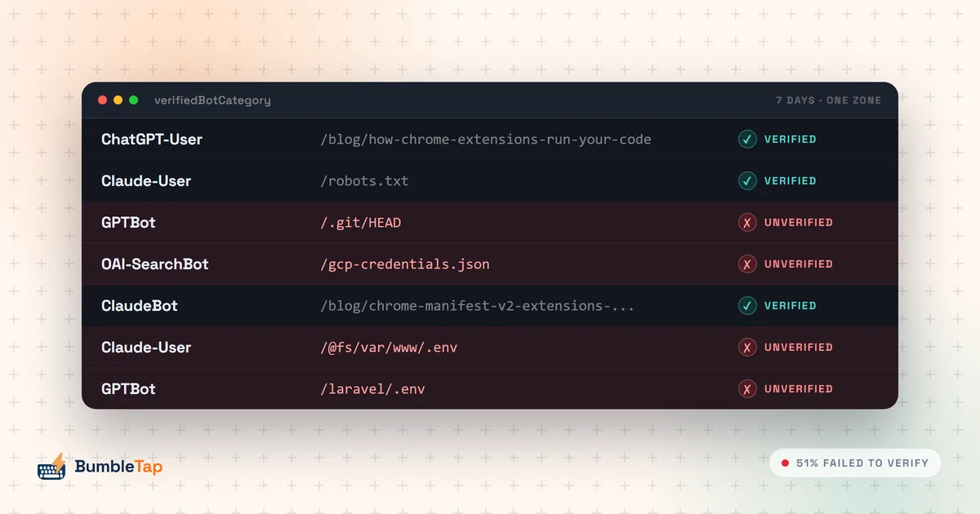The width and height of the screenshot is (980, 514).
Task: Click UNVERIFIED label in the OAI-SearchBot row
Action: pos(799,264)
